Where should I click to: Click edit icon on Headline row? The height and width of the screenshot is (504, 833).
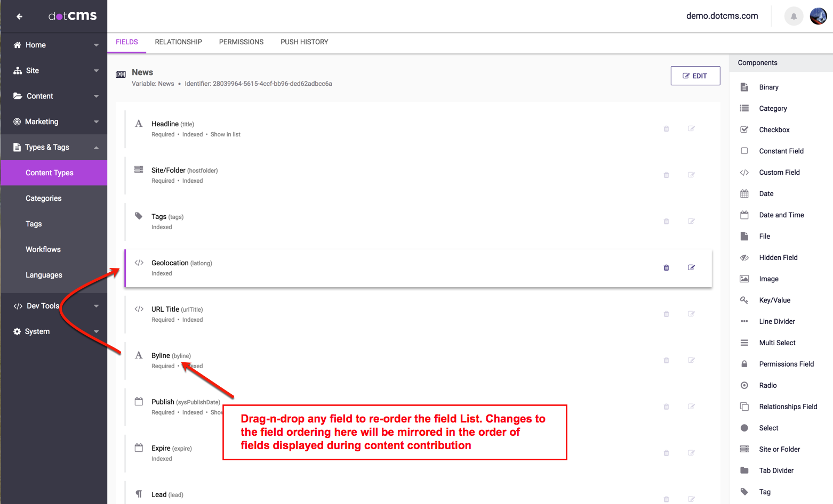click(691, 128)
